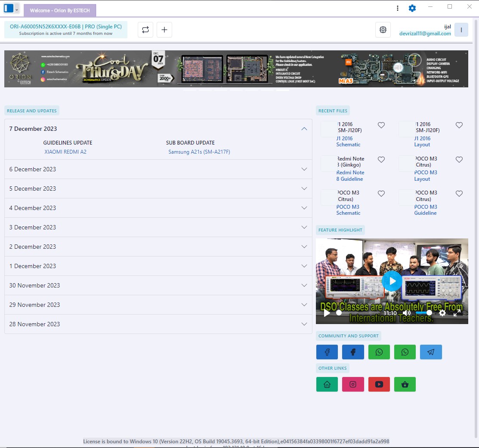Image resolution: width=479 pixels, height=448 pixels.
Task: Open the Redmi Note 8 Guideline link
Action: [x=350, y=176]
